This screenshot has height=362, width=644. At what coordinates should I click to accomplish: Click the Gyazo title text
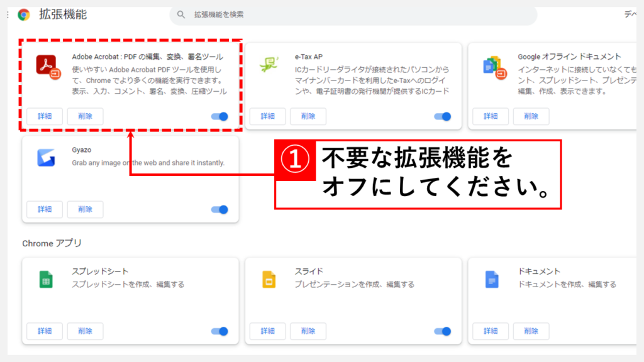click(x=81, y=150)
